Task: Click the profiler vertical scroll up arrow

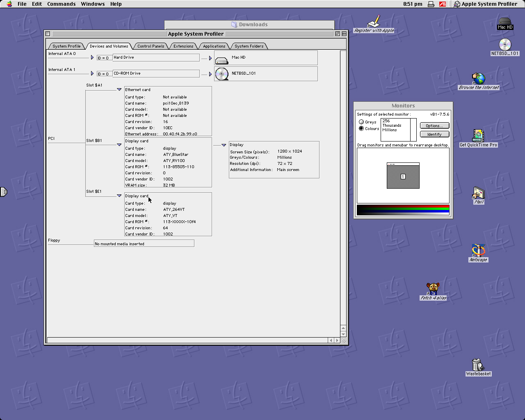Action: coord(343,328)
